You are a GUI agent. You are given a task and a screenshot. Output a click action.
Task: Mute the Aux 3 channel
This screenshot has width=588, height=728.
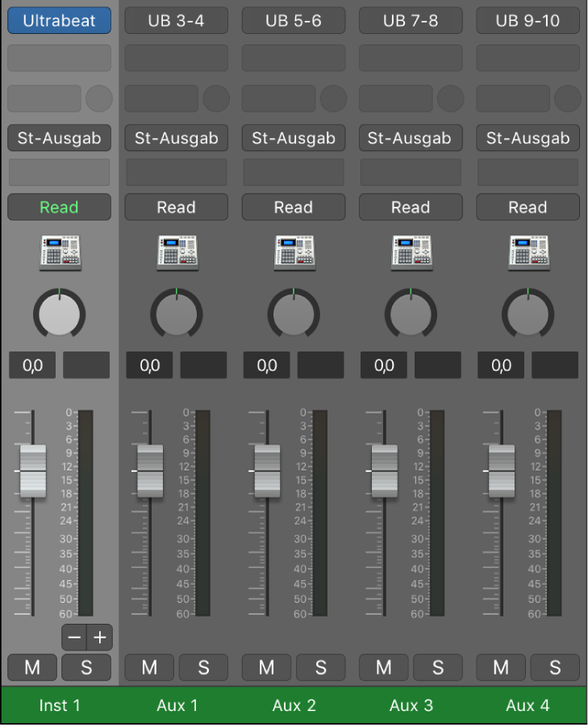click(x=383, y=667)
